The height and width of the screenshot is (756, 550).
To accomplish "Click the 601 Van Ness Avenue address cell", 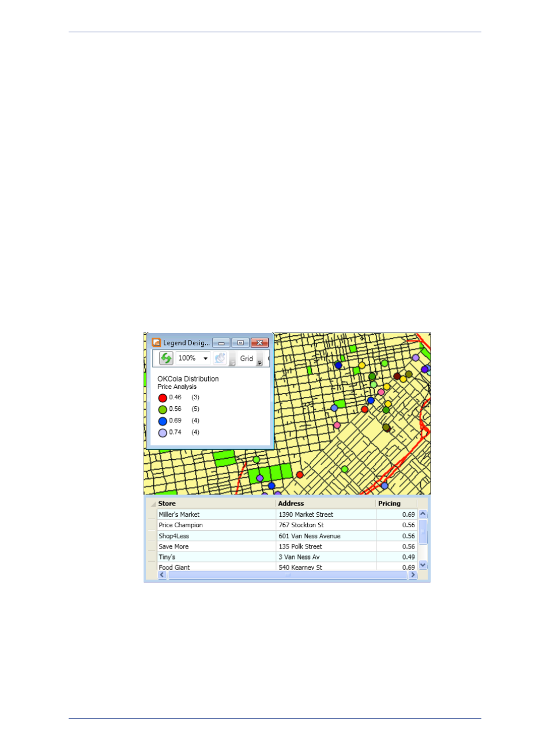I will tap(326, 536).
